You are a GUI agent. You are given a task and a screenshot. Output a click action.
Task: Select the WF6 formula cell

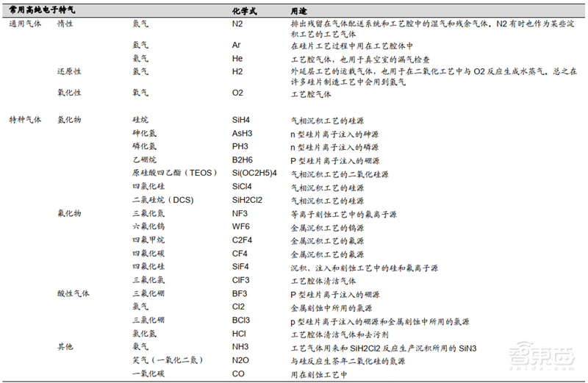pyautogui.click(x=240, y=226)
